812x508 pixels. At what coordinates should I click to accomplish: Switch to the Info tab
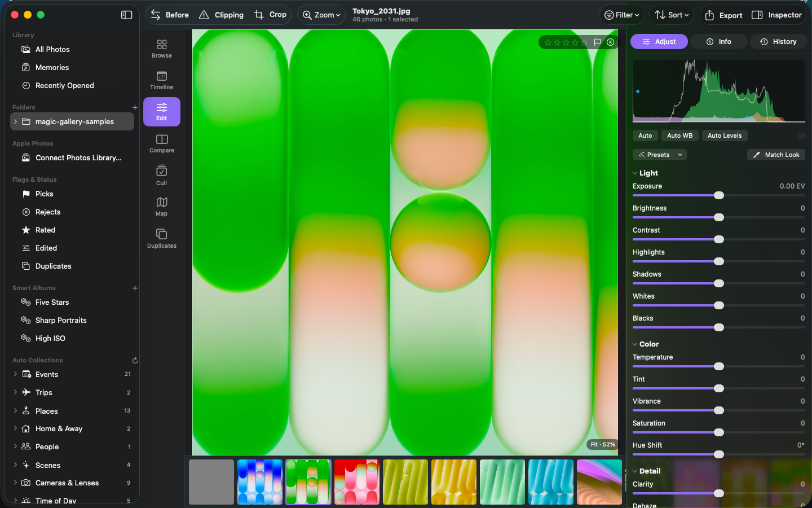(x=719, y=42)
